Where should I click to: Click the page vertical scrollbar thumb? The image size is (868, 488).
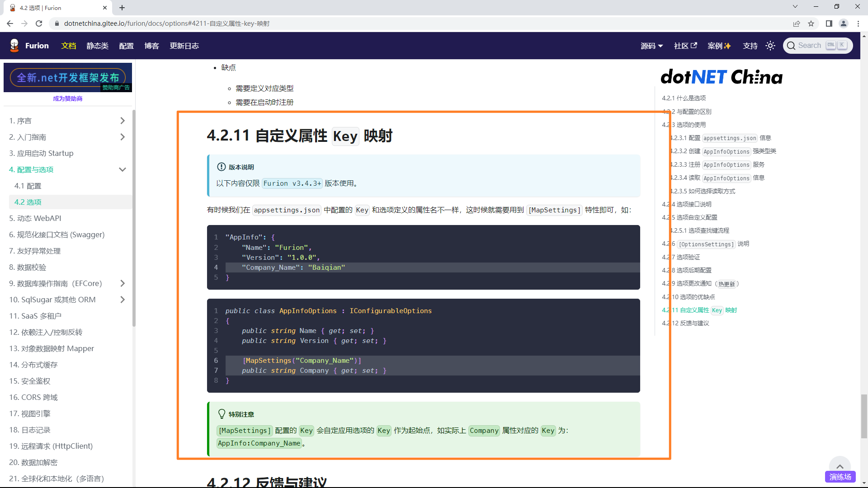point(864,416)
